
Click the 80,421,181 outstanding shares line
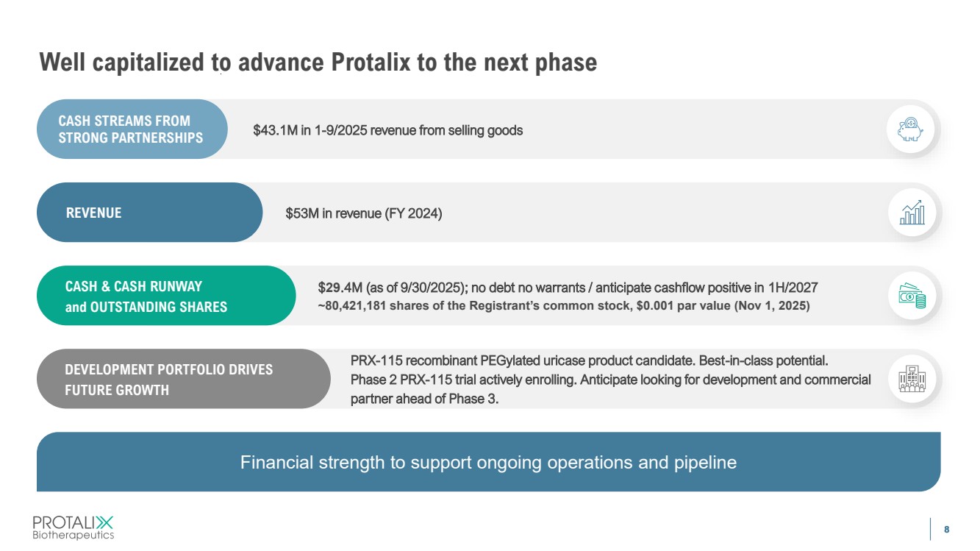(x=563, y=306)
